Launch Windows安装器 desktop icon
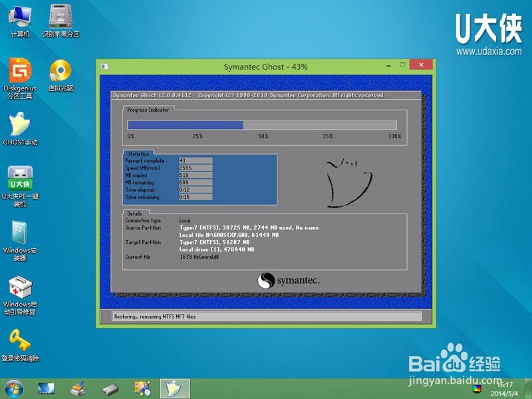532x399 pixels. (20, 241)
